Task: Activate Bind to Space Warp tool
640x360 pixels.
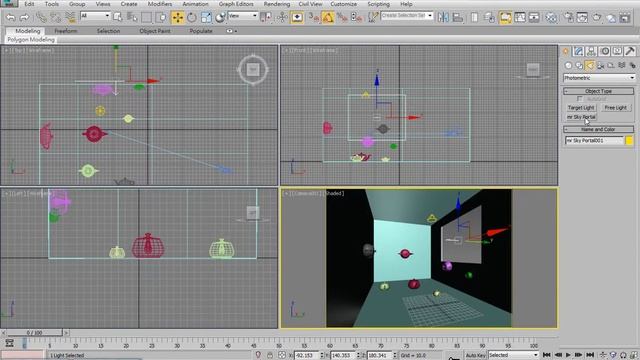Action: tap(70, 17)
